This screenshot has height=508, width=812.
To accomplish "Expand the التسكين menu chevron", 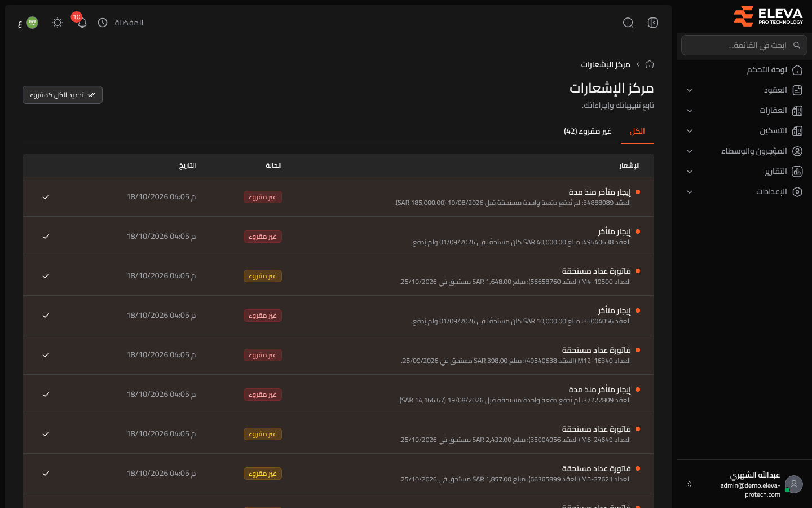I will pos(690,131).
